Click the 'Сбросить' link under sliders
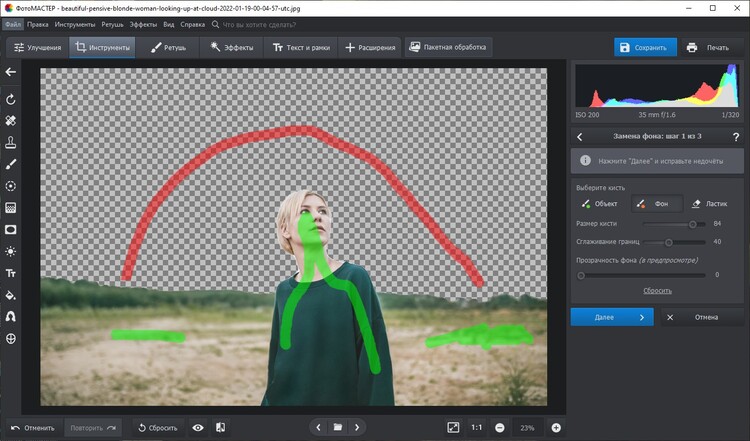The height and width of the screenshot is (441, 750). [656, 290]
